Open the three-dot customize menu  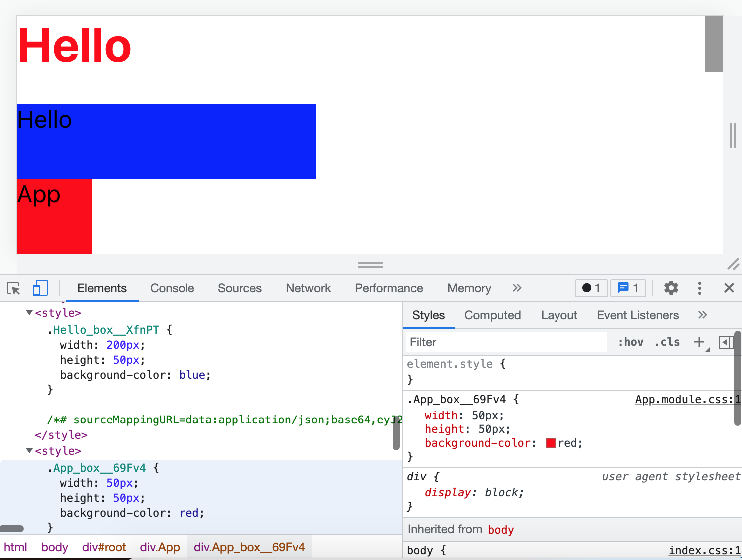699,288
